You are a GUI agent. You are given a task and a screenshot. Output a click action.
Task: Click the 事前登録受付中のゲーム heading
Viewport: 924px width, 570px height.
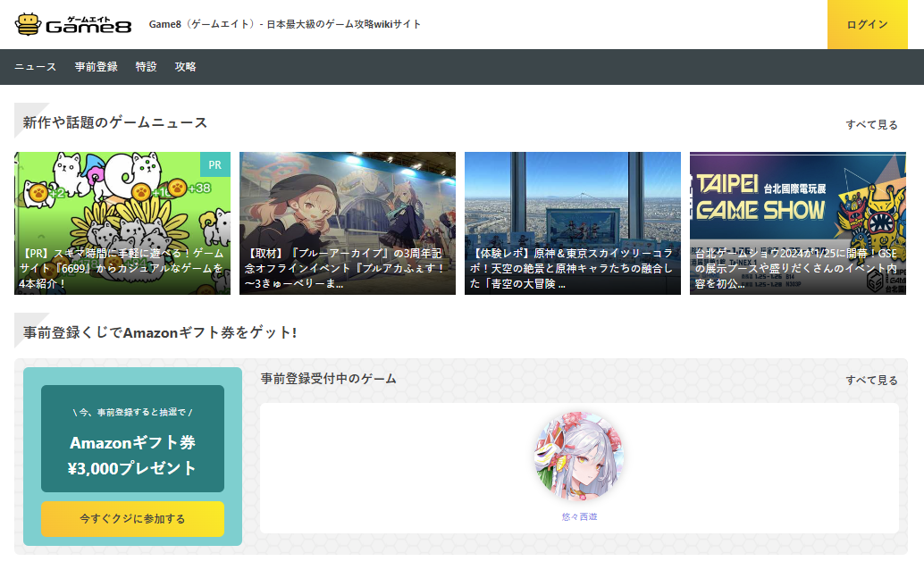[328, 379]
